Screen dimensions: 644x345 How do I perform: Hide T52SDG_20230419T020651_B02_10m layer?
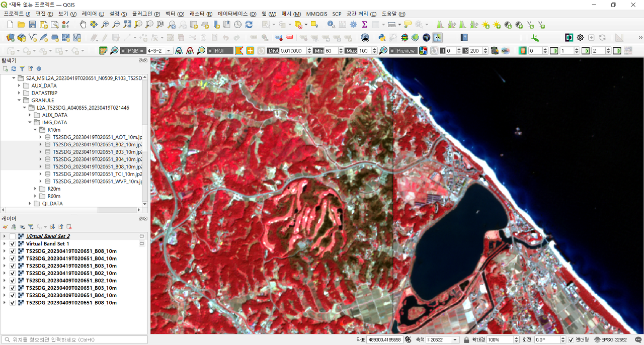(13, 273)
